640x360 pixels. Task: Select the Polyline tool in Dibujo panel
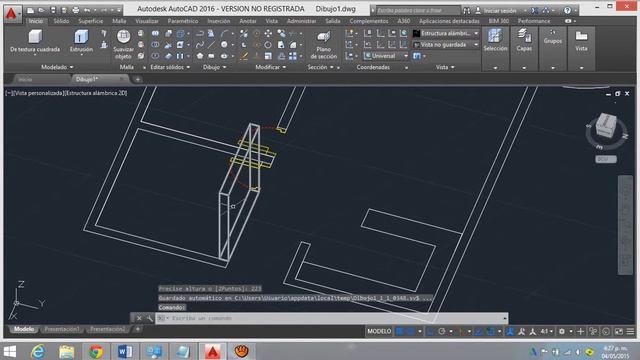[x=200, y=33]
